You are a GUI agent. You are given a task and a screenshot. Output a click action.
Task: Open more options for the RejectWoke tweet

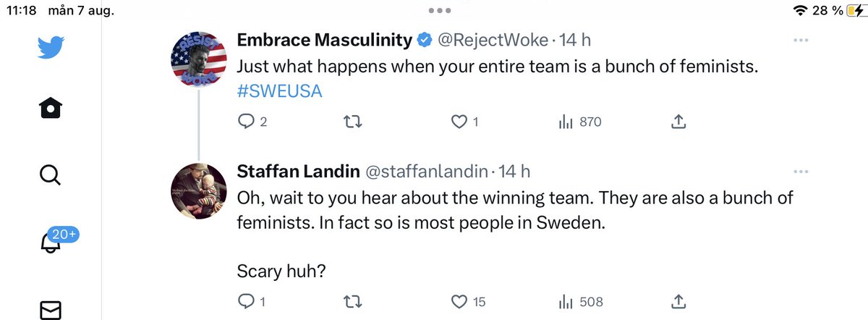[x=801, y=40]
